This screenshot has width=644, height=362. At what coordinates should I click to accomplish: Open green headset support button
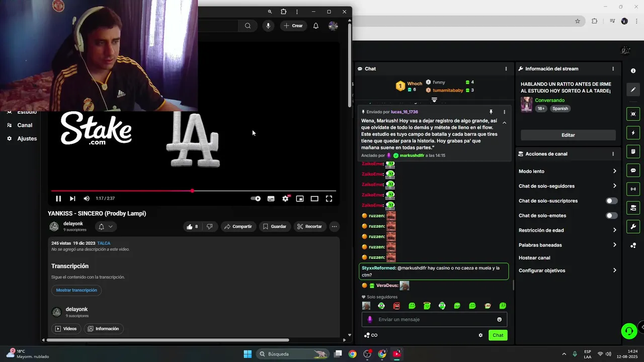tap(629, 331)
